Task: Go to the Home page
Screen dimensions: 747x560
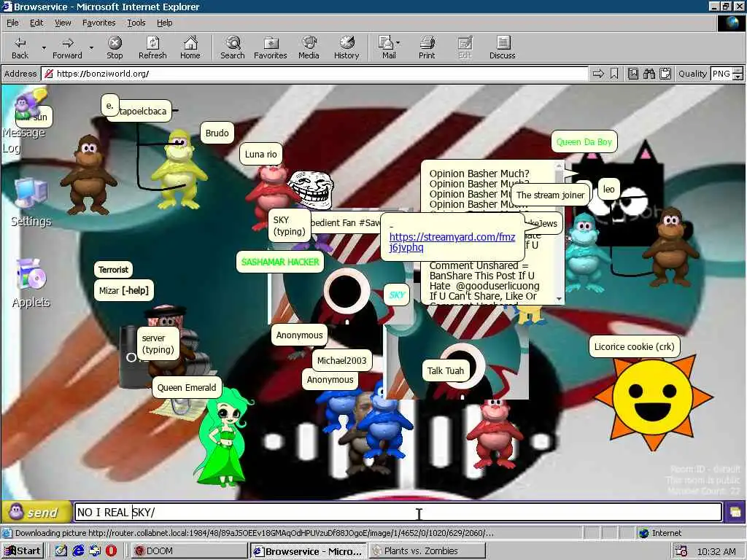Action: click(190, 47)
